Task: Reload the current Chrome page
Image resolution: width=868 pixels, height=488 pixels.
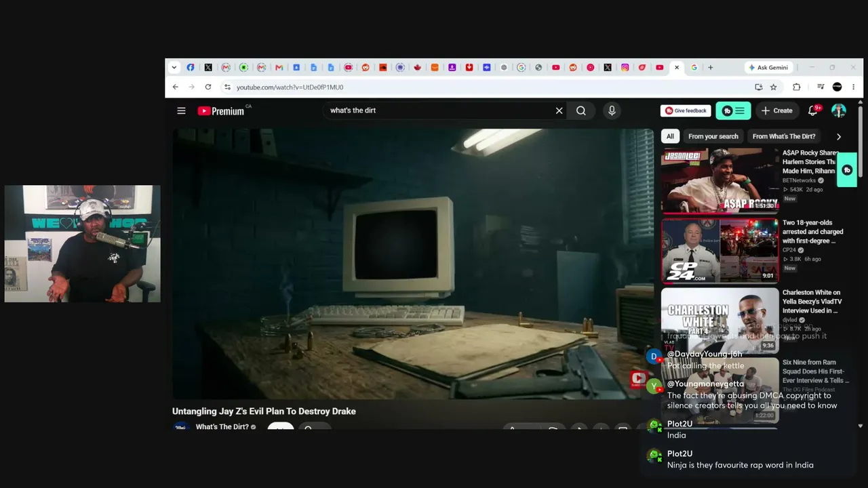Action: pos(208,87)
